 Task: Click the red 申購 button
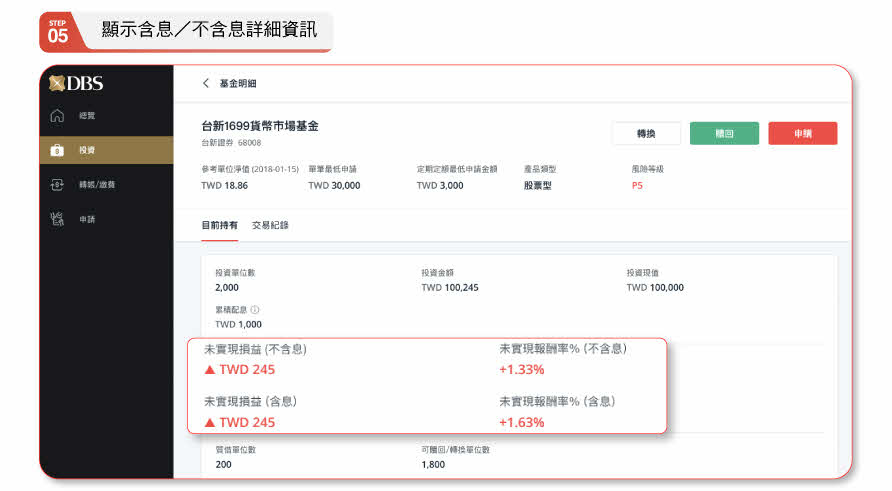tap(803, 133)
